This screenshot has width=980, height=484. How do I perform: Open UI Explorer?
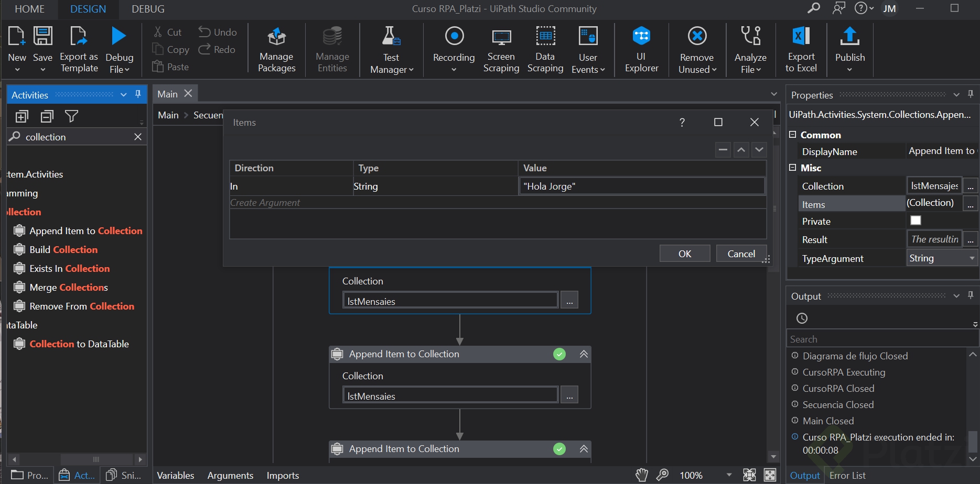pyautogui.click(x=641, y=50)
